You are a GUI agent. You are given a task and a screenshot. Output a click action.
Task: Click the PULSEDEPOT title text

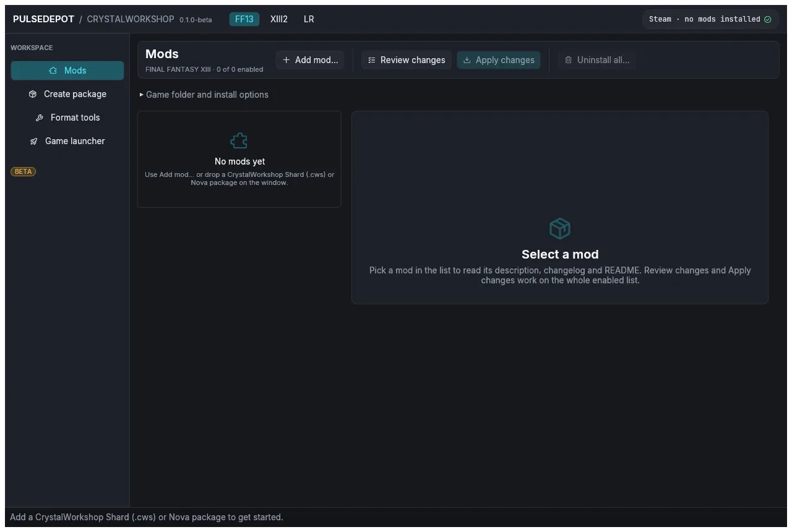[43, 19]
